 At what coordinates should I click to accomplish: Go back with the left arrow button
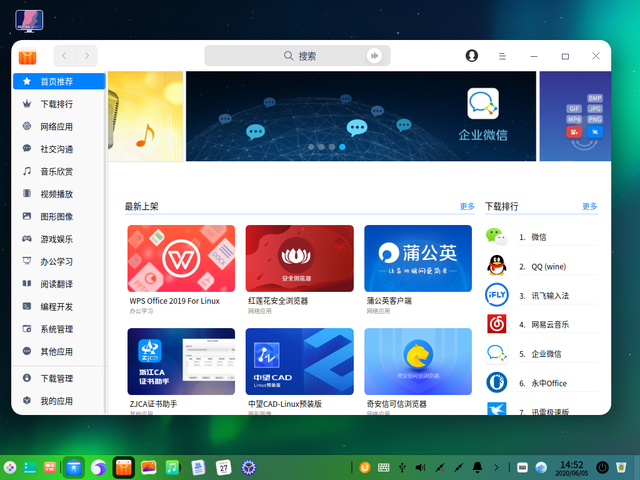[64, 56]
